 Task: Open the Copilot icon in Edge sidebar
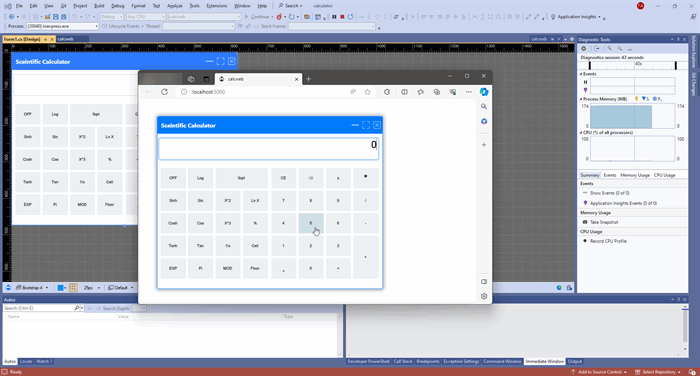pyautogui.click(x=484, y=92)
